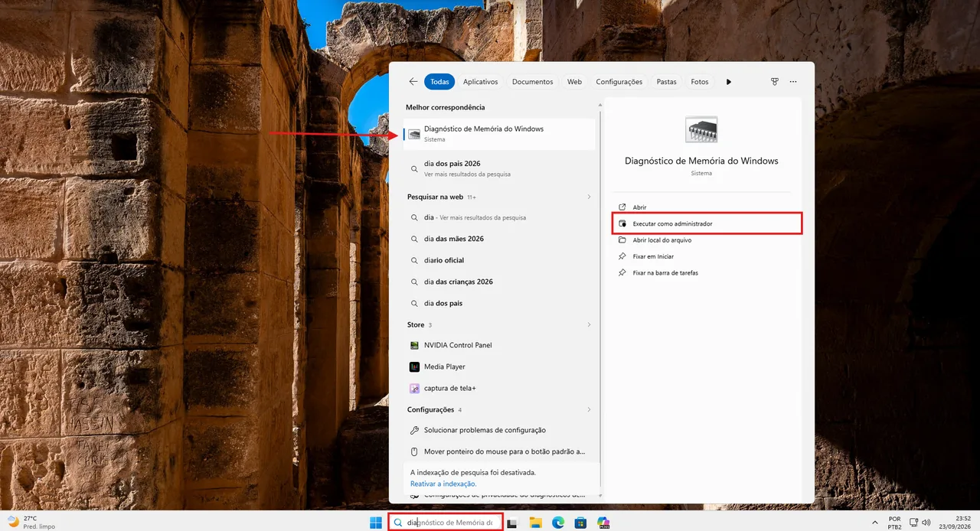Launch File Explorer from the taskbar

pos(535,523)
